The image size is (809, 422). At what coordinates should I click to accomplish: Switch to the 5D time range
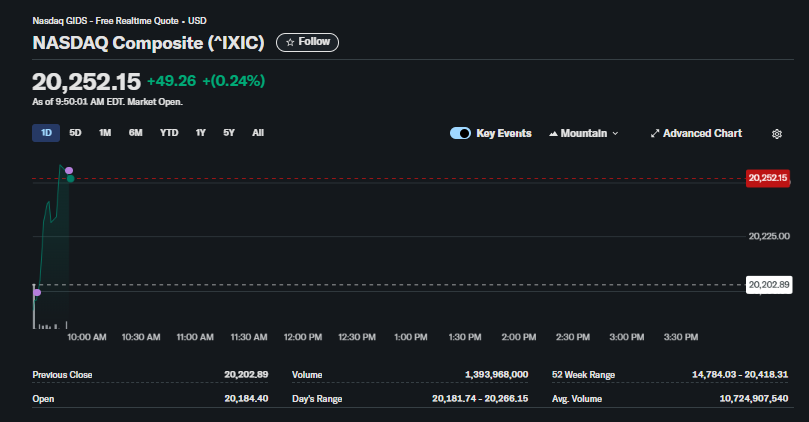coord(75,133)
